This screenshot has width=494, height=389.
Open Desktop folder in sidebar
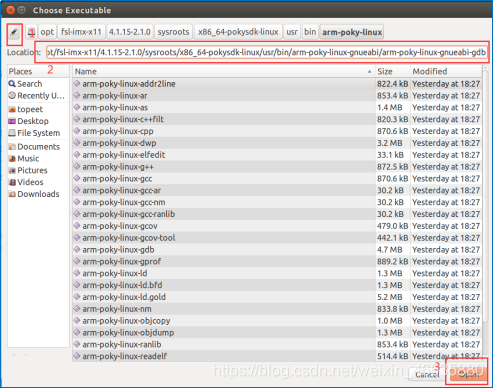tap(29, 121)
